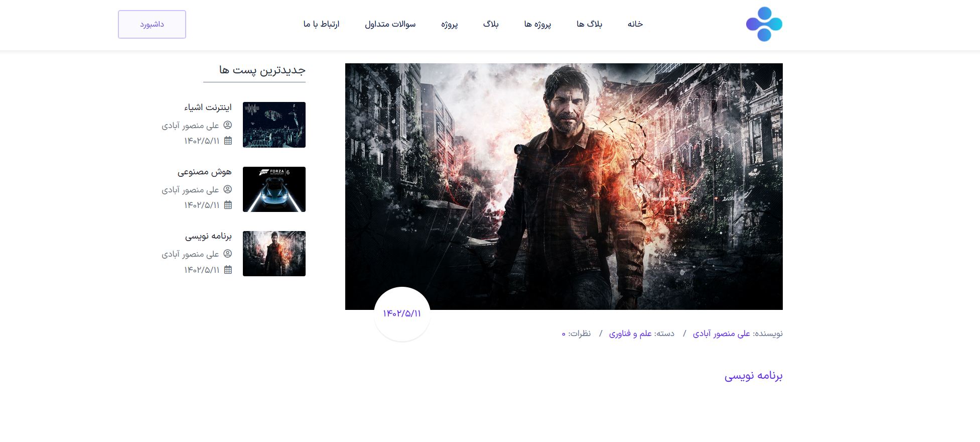The image size is (980, 442).
Task: Click author link علی منصور آبادی below image
Action: (x=721, y=334)
